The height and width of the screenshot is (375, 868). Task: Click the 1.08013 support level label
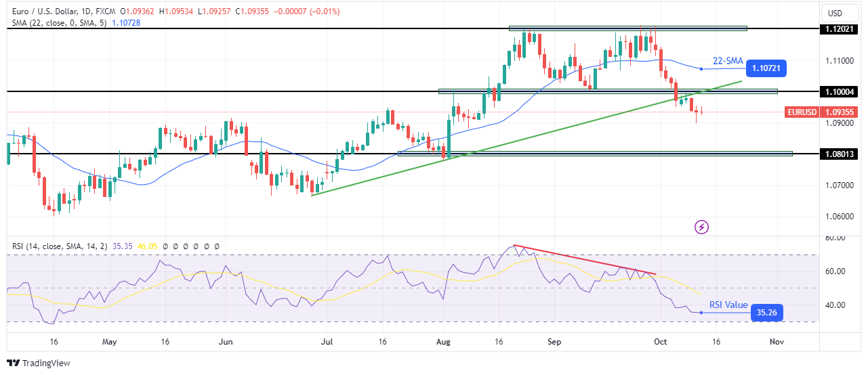pos(840,154)
